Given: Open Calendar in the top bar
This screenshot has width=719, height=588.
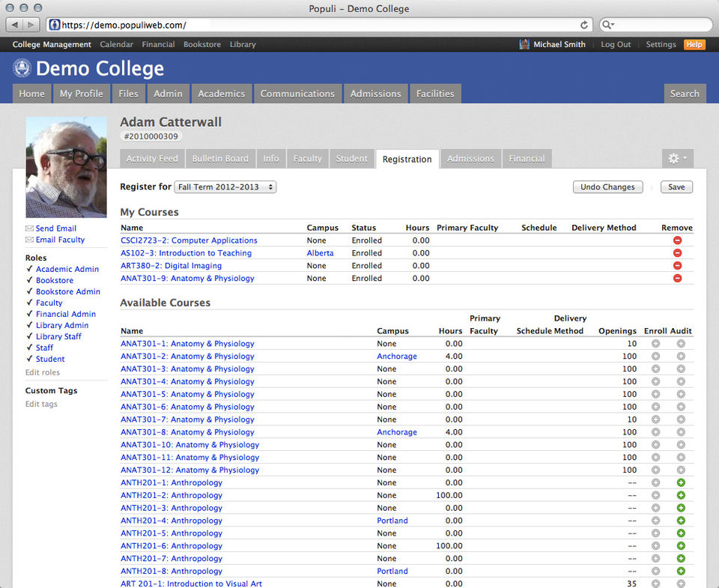Looking at the screenshot, I should pyautogui.click(x=117, y=44).
